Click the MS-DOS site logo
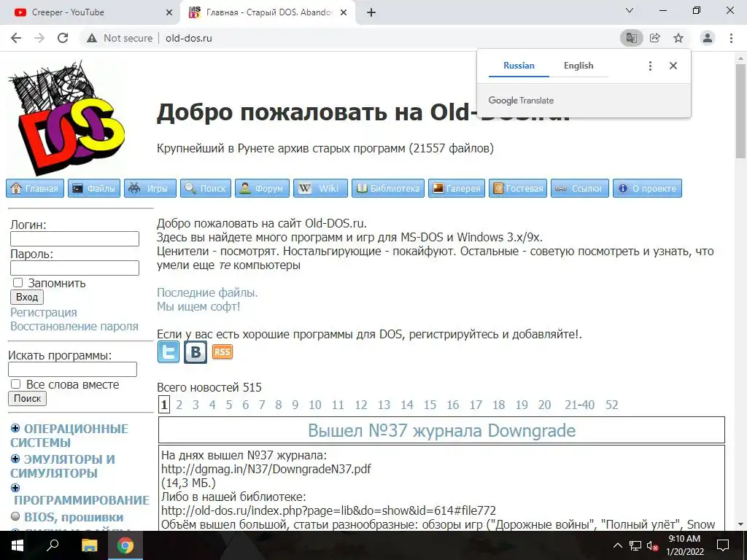The image size is (747, 560). [x=66, y=117]
